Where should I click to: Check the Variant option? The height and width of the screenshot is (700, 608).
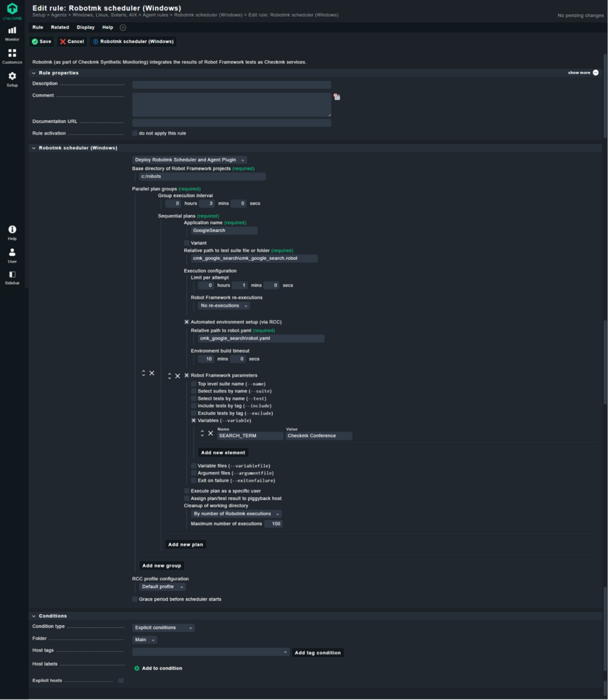[x=187, y=243]
